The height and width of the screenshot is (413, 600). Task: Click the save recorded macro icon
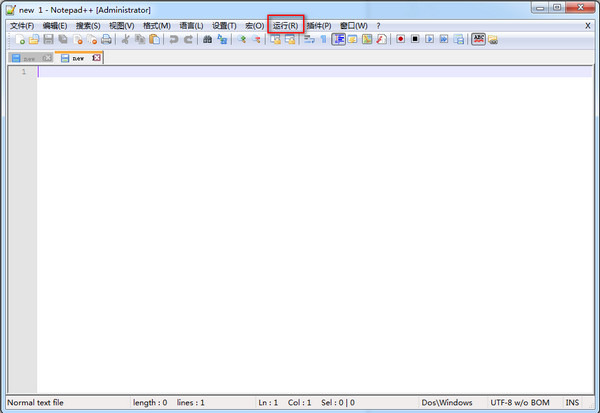coord(458,39)
